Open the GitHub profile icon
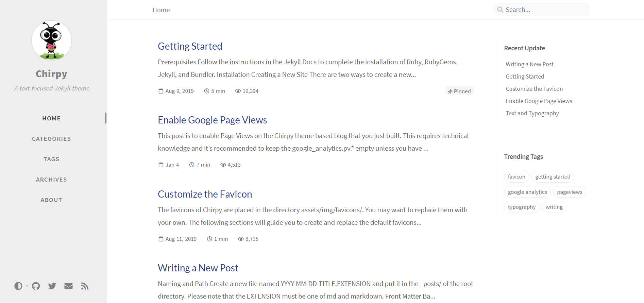This screenshot has height=303, width=644. pyautogui.click(x=36, y=286)
